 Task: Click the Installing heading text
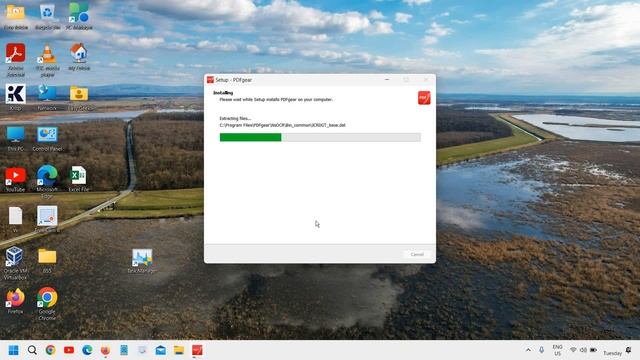coord(223,93)
